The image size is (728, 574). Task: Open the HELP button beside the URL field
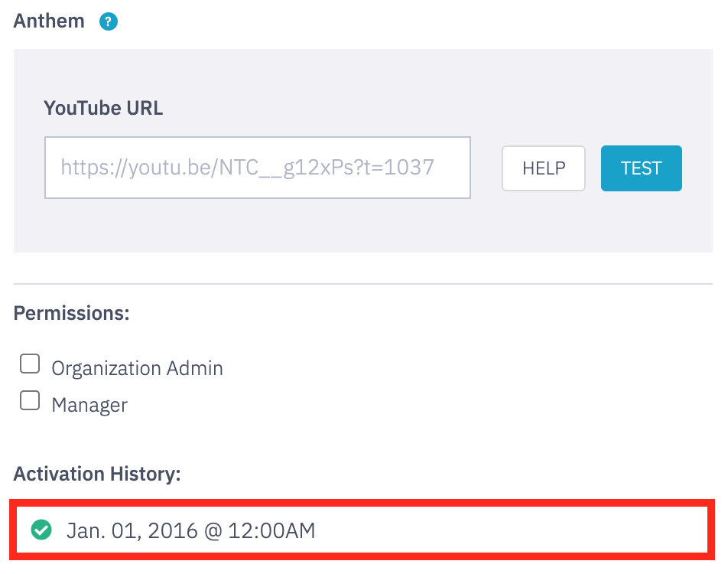point(544,168)
